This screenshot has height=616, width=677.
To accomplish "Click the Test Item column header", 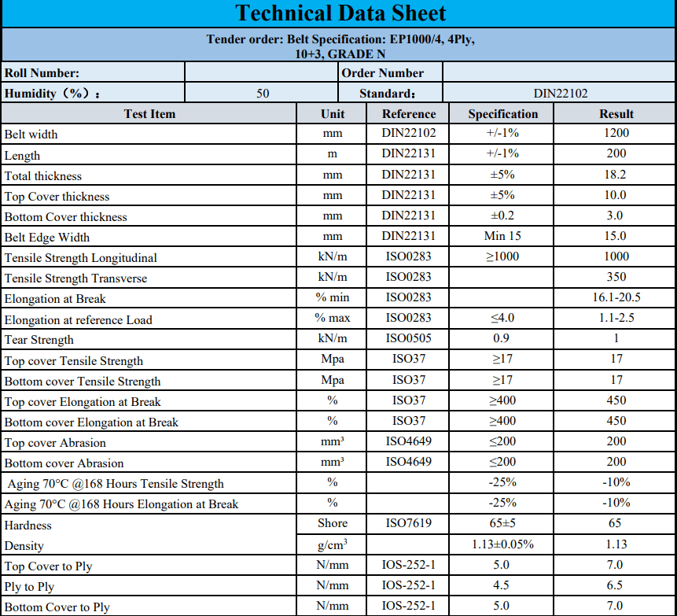I will click(x=149, y=114).
